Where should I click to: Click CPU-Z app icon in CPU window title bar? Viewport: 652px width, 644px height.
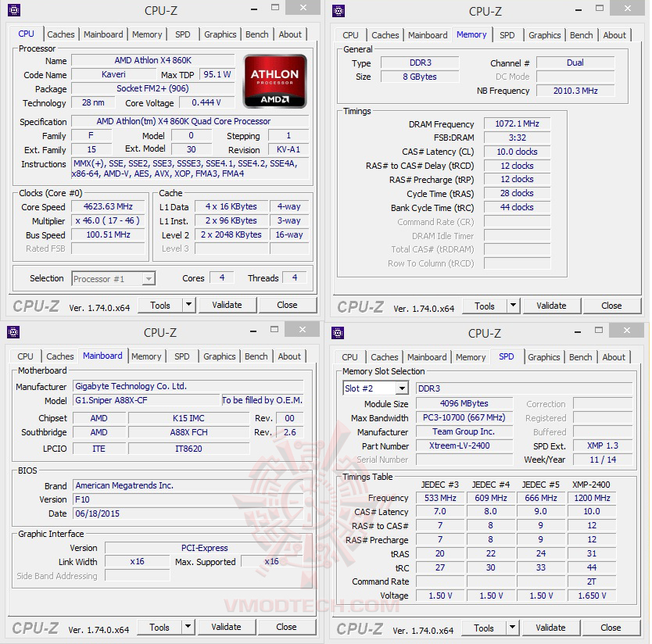14,10
